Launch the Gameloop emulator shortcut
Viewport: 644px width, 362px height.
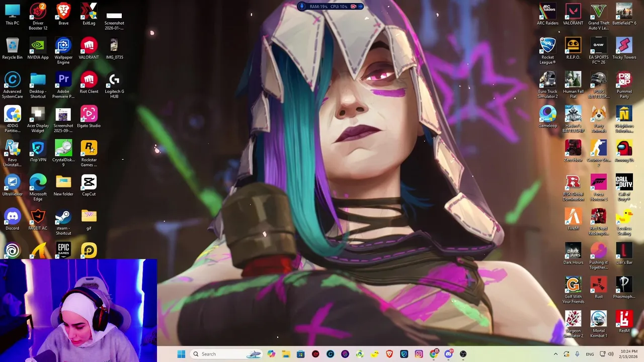547,117
